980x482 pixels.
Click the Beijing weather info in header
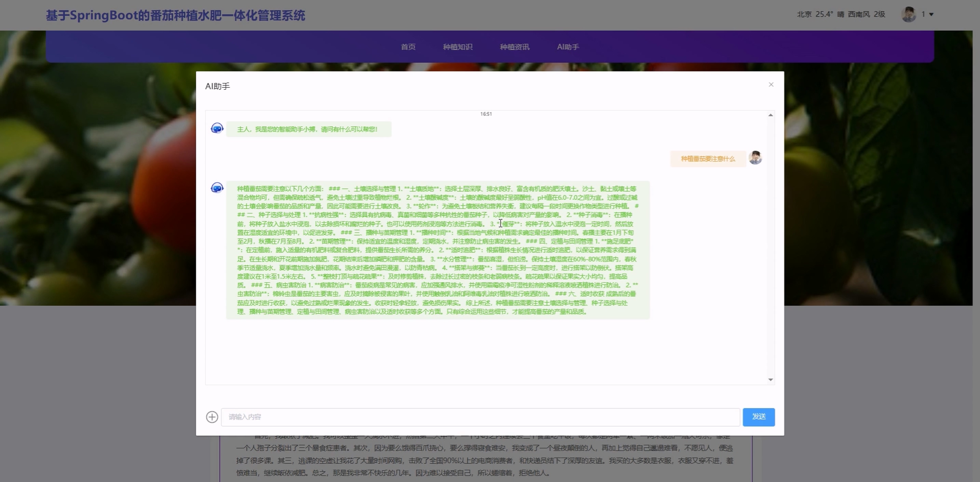(841, 14)
